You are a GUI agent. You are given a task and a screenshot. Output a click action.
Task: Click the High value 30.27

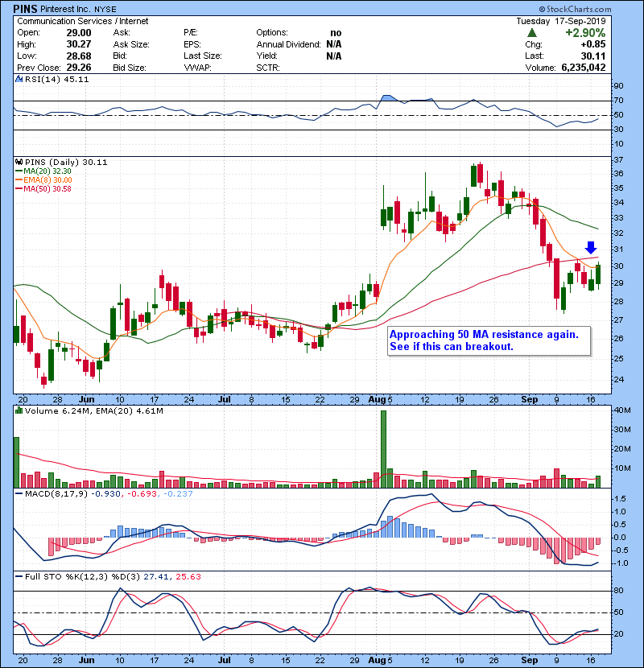pos(79,44)
